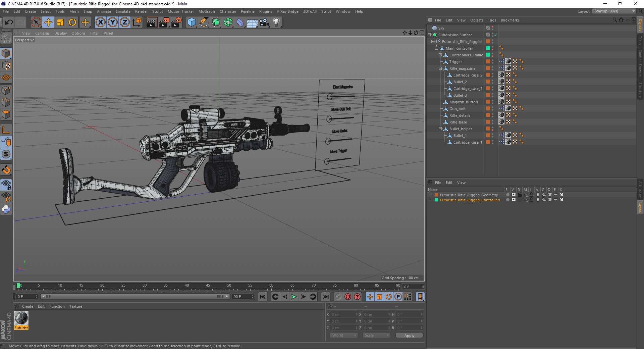Switch to Texture mode
This screenshot has height=349, width=644.
click(6, 66)
